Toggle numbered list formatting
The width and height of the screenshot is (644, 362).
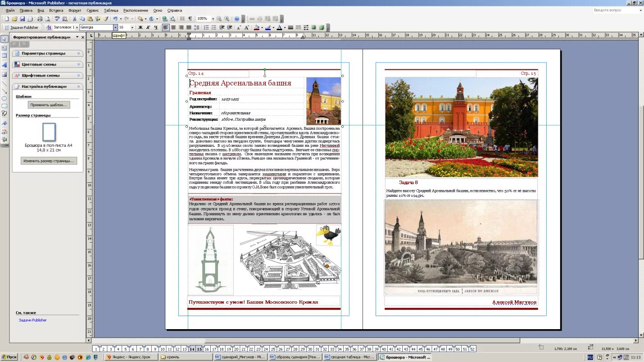pos(206,27)
